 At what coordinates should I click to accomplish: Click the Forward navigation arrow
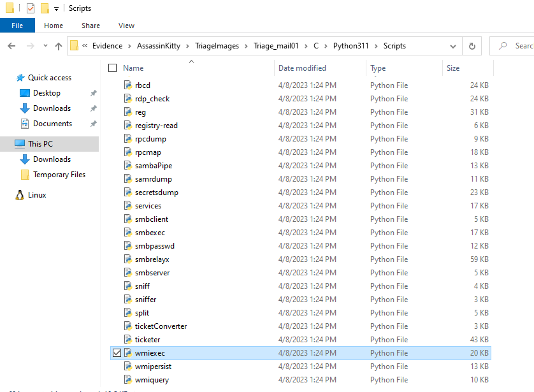pos(31,46)
